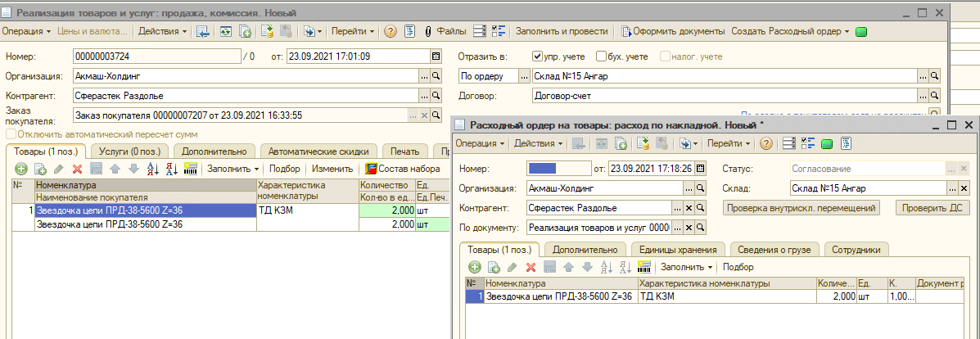Image resolution: width=980 pixels, height=339 pixels.
Task: Open Операция menu in Расходный ордер
Action: (x=480, y=144)
